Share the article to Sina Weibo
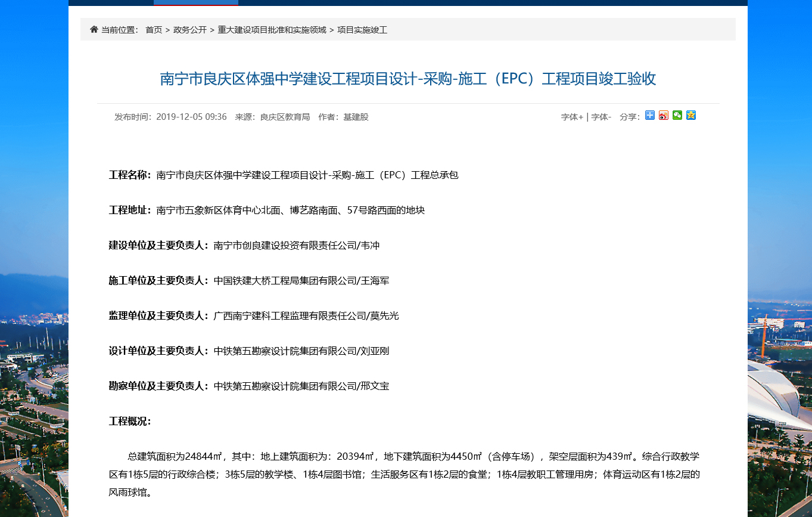The image size is (812, 517). point(664,116)
